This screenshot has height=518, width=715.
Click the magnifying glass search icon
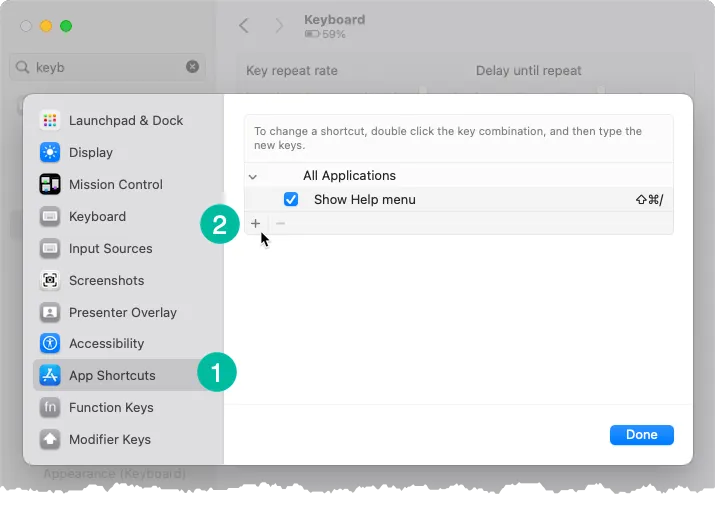22,67
